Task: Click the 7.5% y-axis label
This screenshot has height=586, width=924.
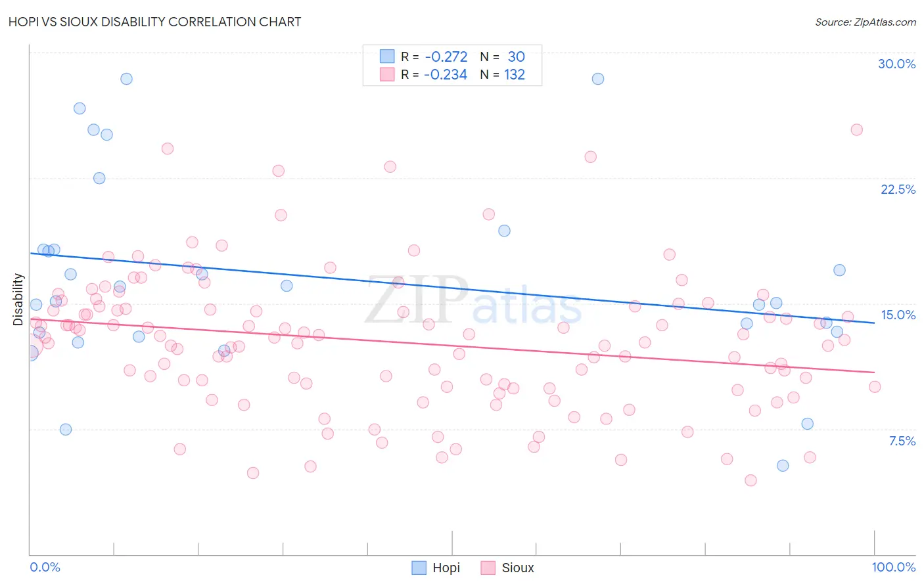Action: [x=902, y=441]
